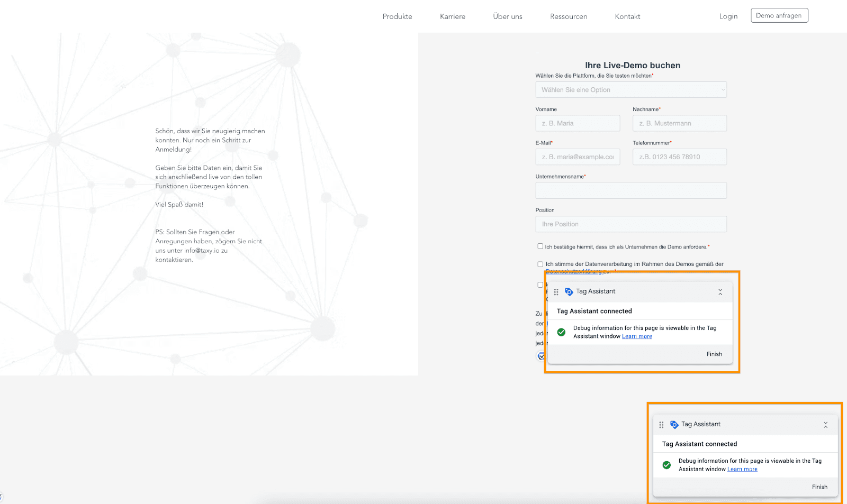Click the 'Demo anfragen' button
Image resolution: width=847 pixels, height=504 pixels.
779,15
